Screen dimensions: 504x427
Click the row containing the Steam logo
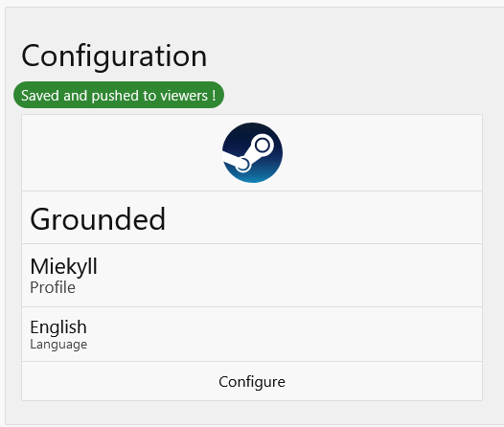(252, 153)
